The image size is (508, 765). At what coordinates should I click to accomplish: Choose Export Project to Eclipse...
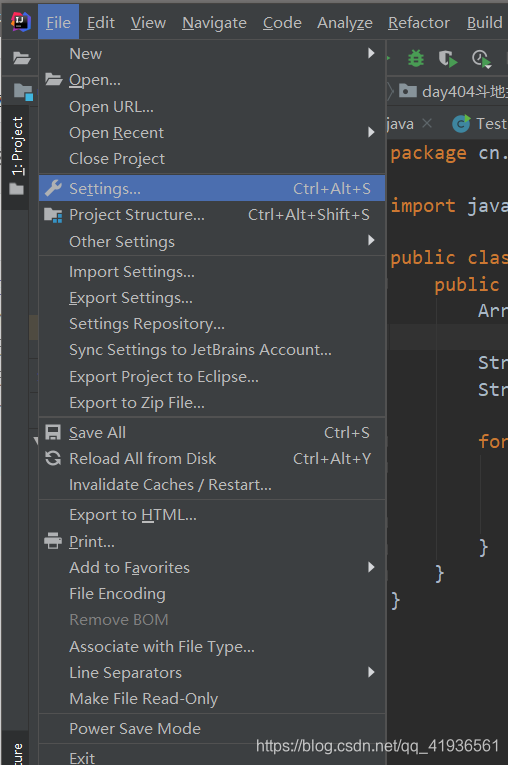click(x=212, y=376)
